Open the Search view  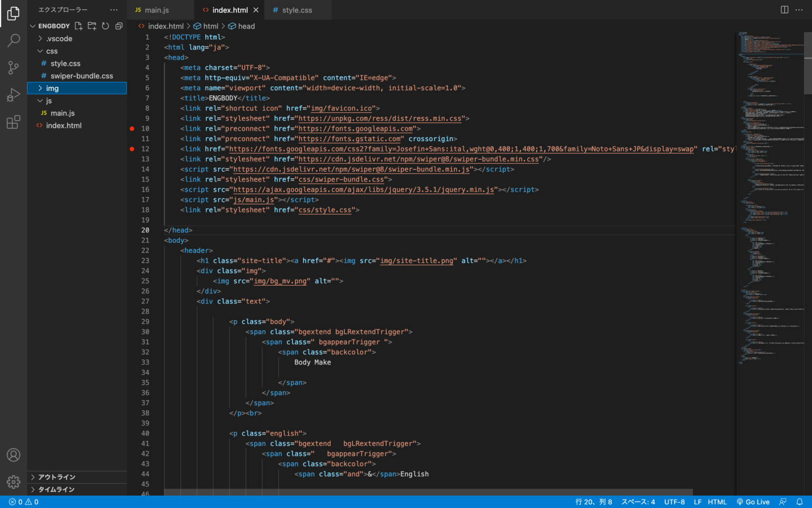(13, 41)
